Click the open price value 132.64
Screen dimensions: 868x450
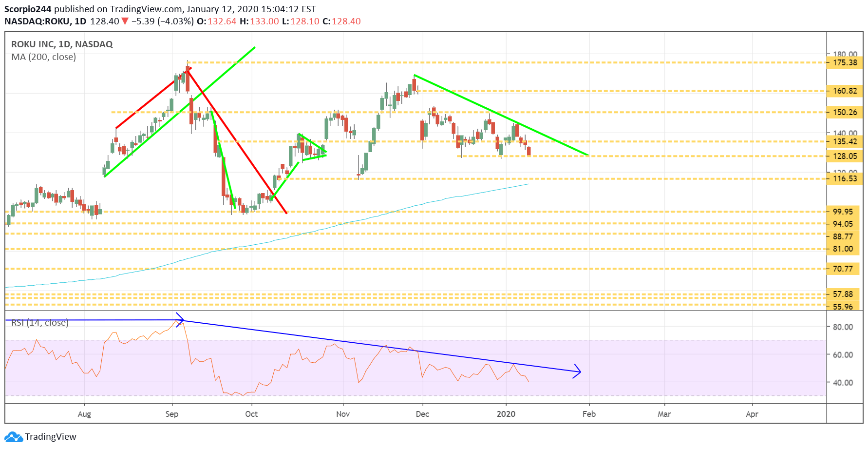click(222, 21)
